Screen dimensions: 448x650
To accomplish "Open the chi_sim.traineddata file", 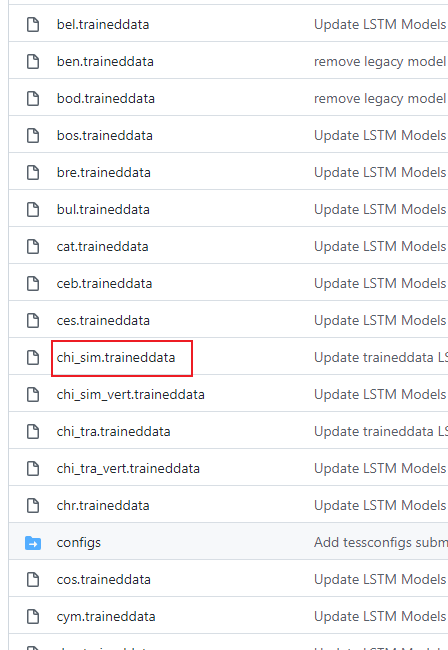I will pyautogui.click(x=116, y=357).
